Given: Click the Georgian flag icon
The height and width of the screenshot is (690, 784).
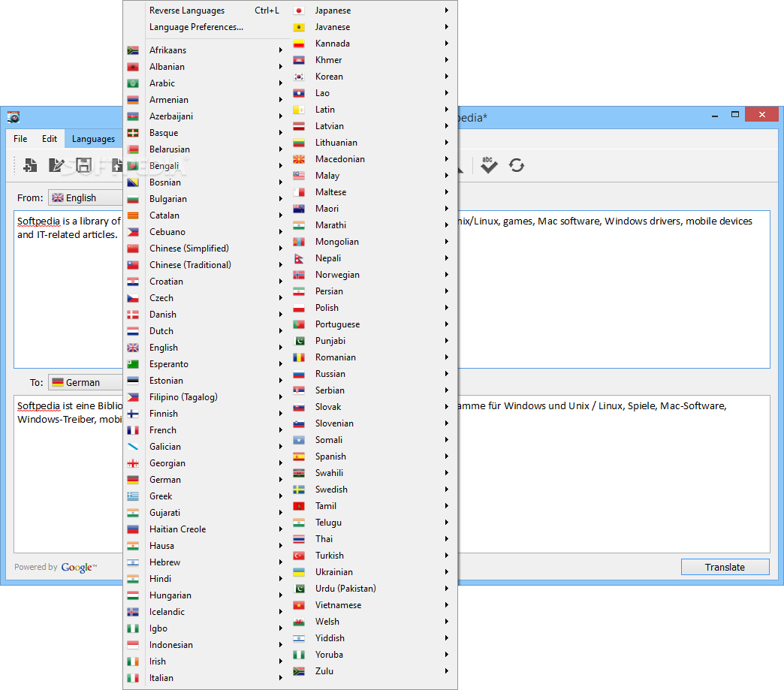Looking at the screenshot, I should [133, 463].
